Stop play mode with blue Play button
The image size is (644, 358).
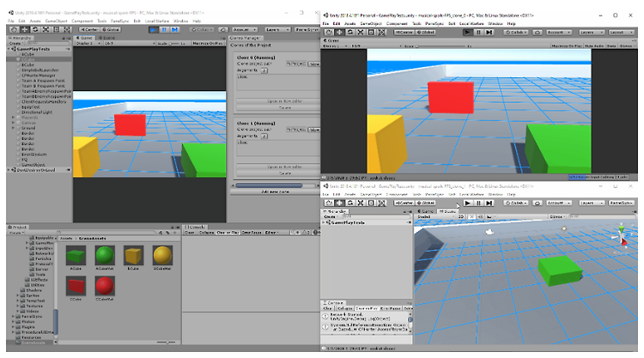point(153,29)
